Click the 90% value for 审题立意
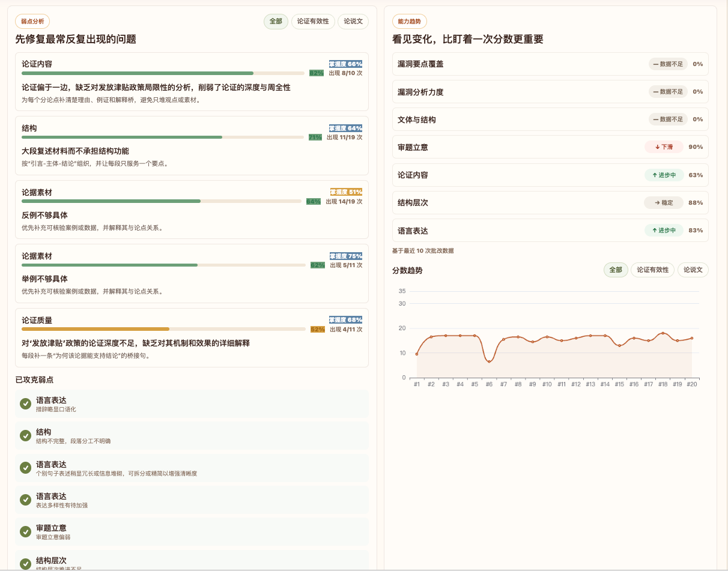This screenshot has height=571, width=728. 696,147
